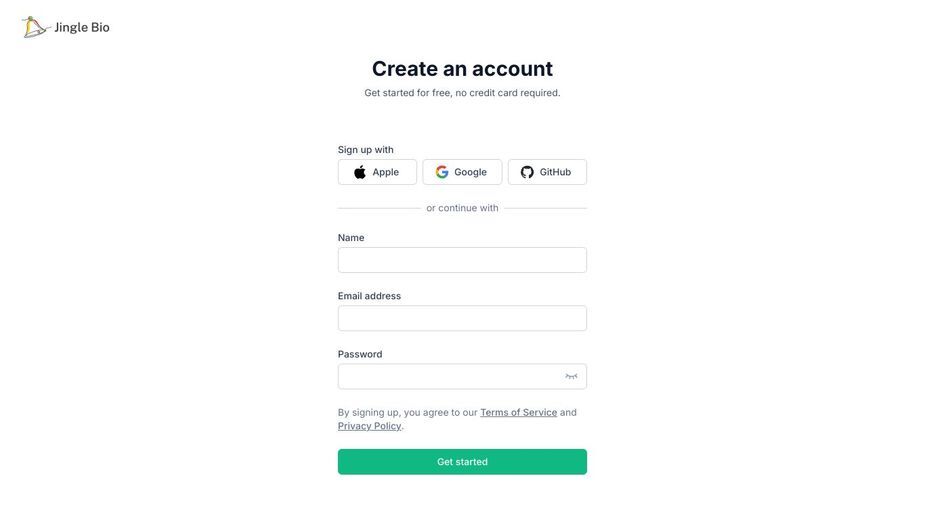
Task: Focus the Password input field
Action: coord(462,377)
